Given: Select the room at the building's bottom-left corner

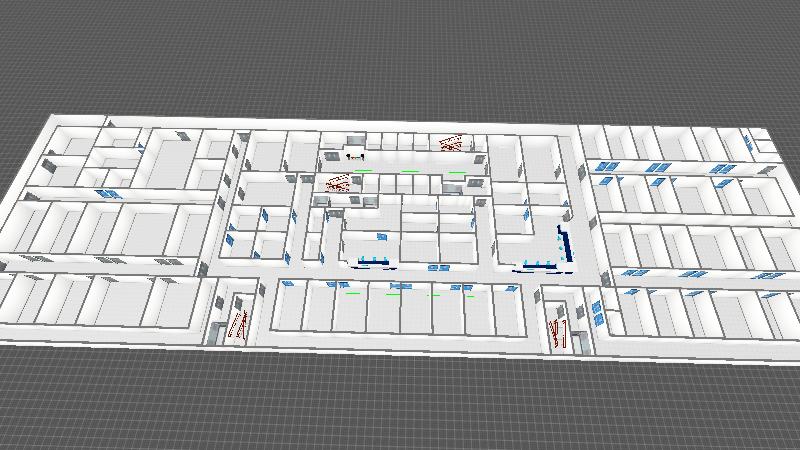Looking at the screenshot, I should (32, 301).
